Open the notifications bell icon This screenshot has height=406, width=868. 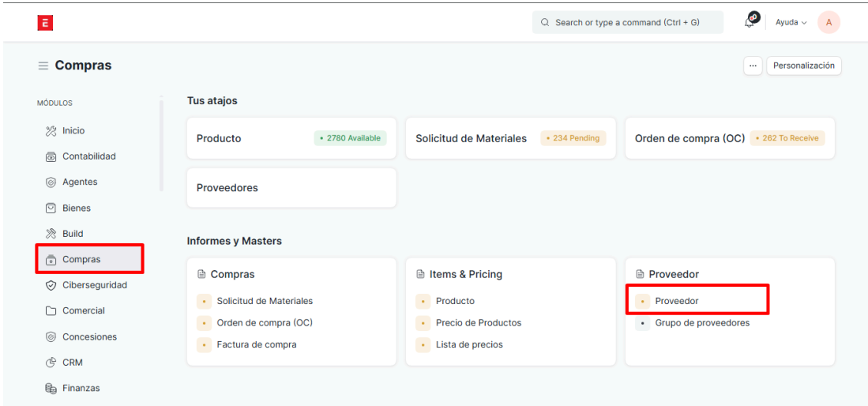click(750, 22)
